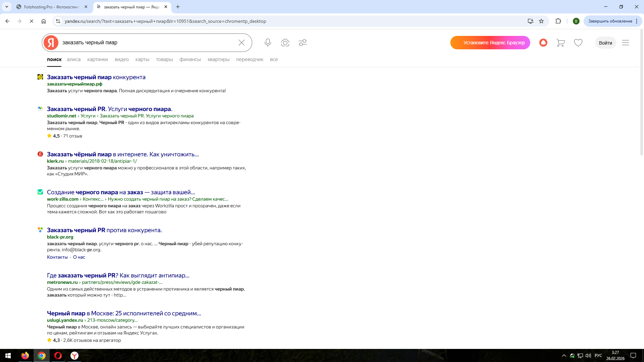This screenshot has width=644, height=362.
Task: Open 'Черный пиар в Москве' result
Action: (124, 313)
